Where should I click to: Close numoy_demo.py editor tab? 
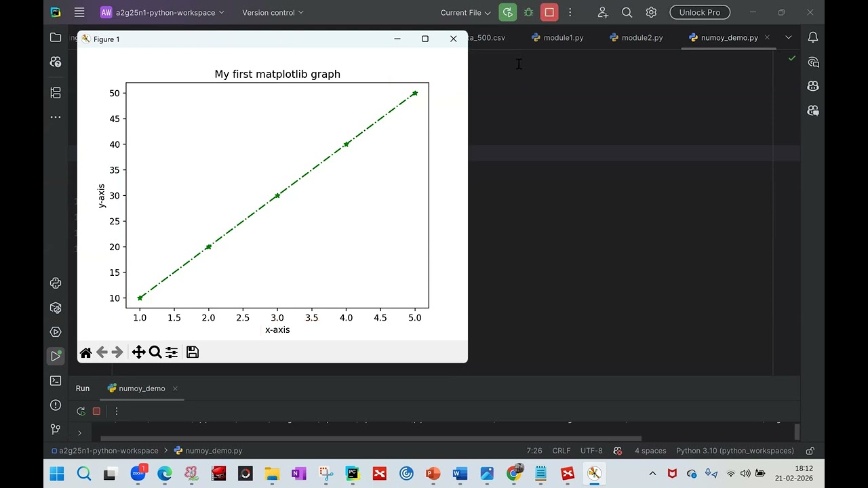(767, 37)
